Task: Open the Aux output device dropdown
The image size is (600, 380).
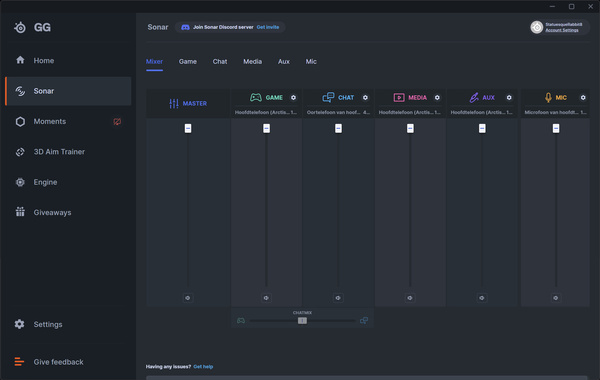Action: coord(482,112)
